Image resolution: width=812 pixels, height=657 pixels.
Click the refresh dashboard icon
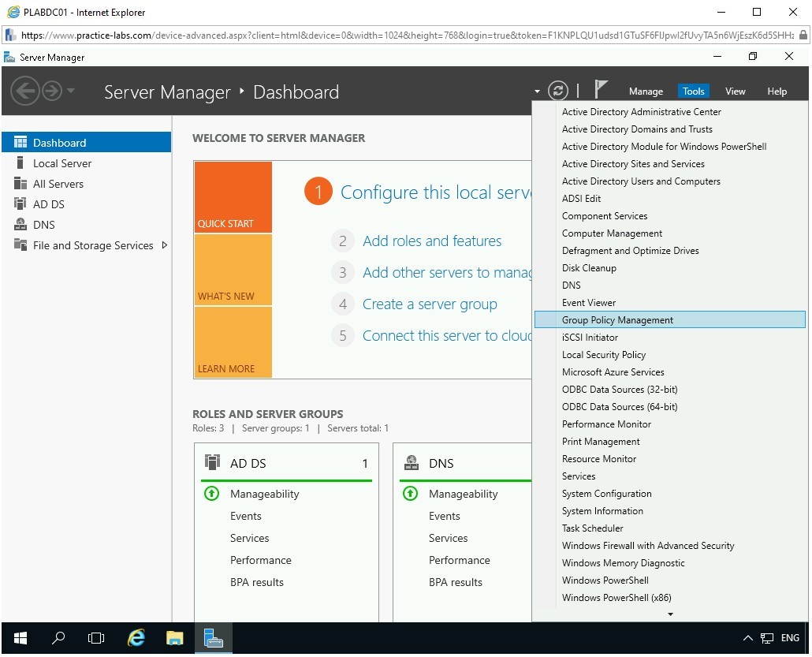pyautogui.click(x=557, y=91)
